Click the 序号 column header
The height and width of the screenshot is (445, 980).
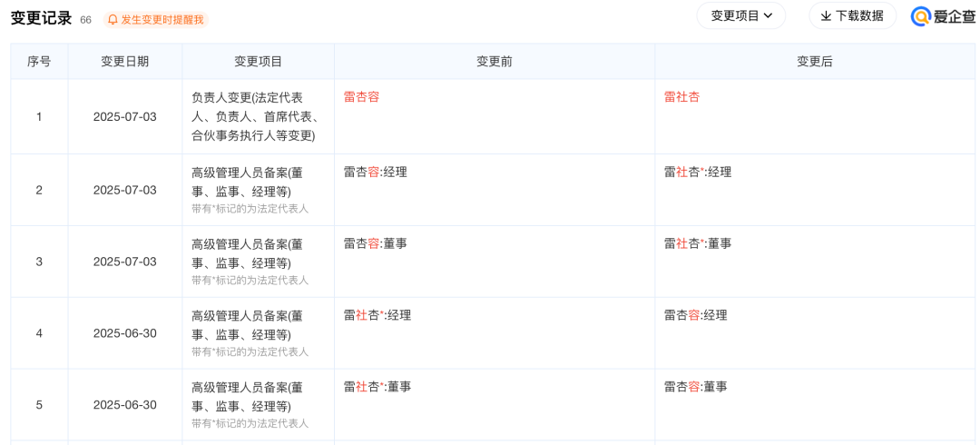[39, 62]
